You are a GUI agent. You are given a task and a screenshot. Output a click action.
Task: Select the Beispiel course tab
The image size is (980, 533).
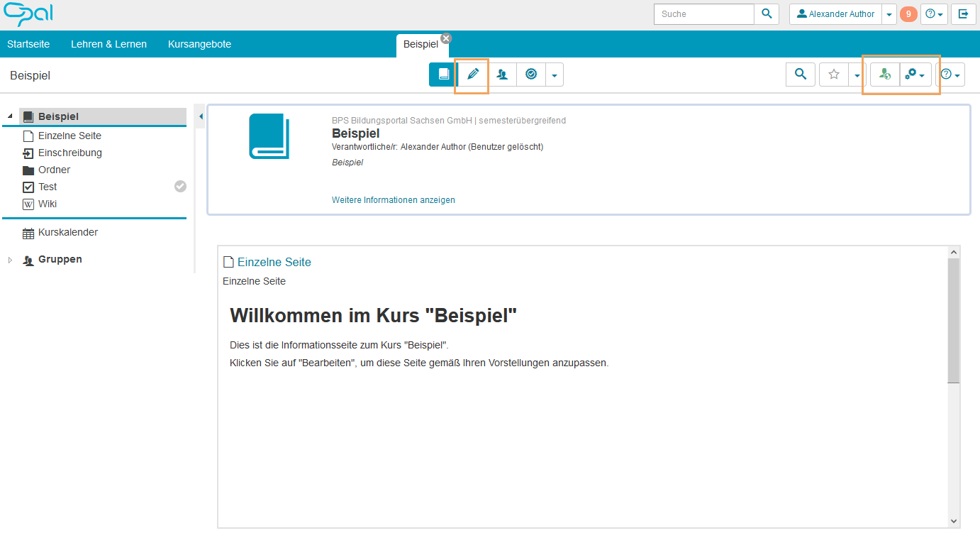pos(422,44)
